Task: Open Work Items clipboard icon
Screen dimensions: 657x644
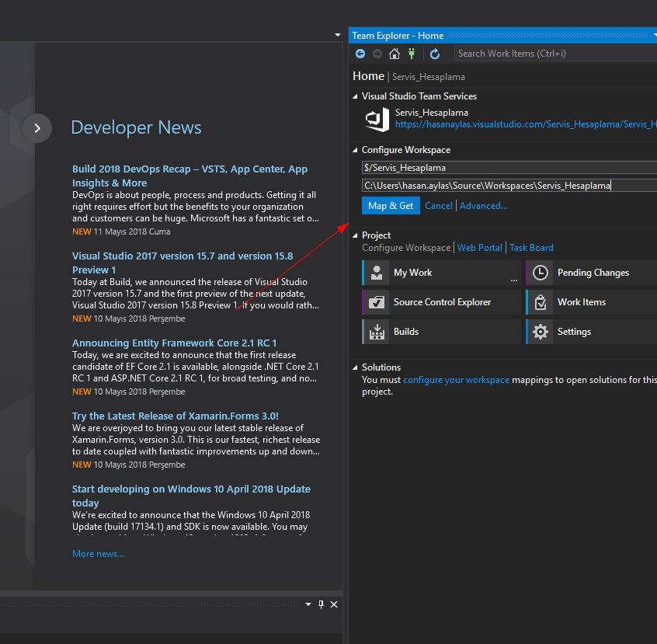Action: pos(540,302)
